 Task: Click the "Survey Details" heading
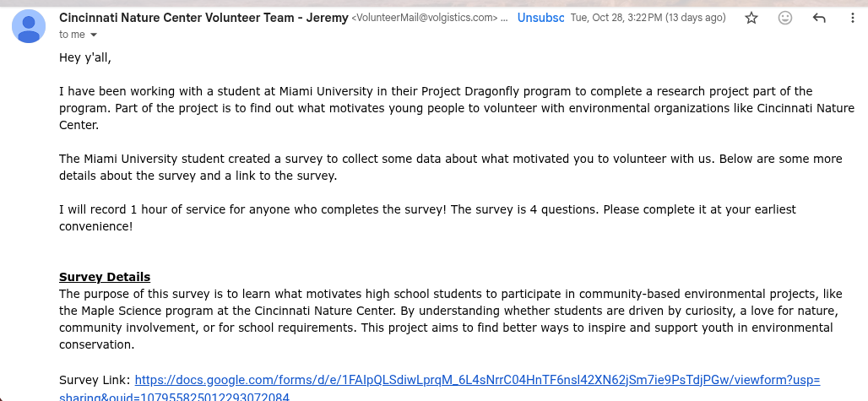(x=105, y=277)
